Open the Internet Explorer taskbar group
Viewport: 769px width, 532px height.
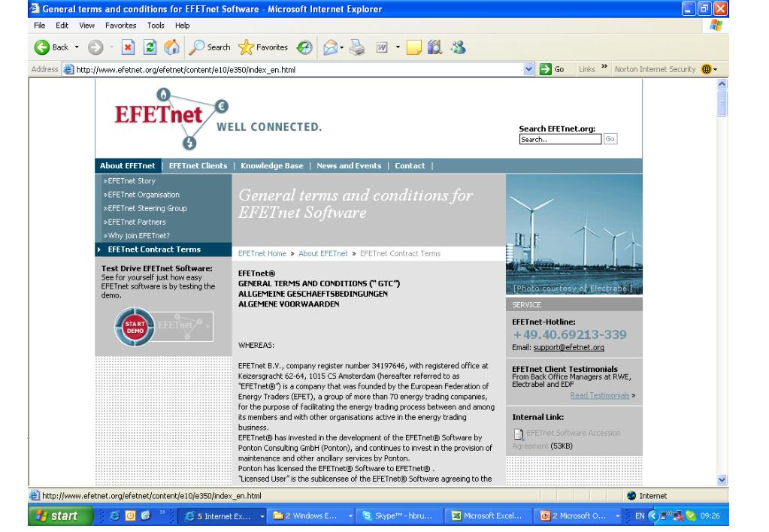click(x=224, y=515)
